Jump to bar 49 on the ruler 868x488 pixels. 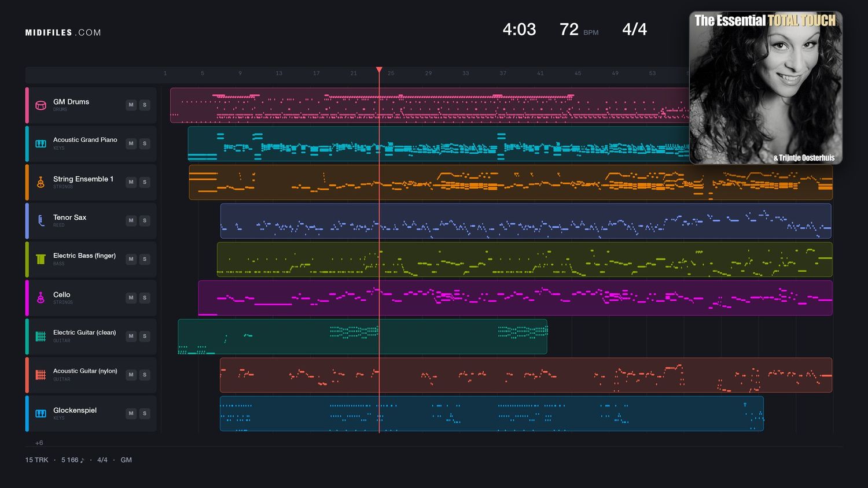(615, 73)
